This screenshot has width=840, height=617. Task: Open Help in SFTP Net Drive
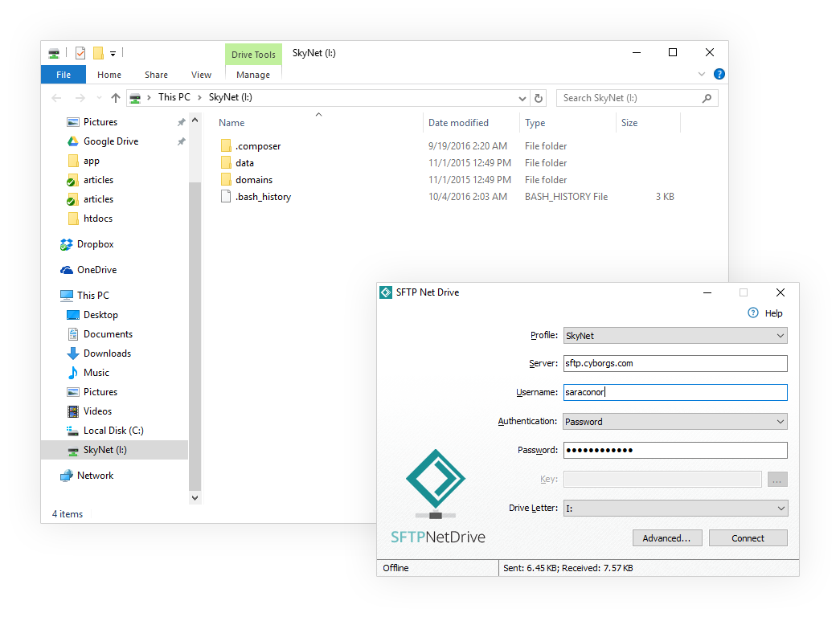click(765, 313)
